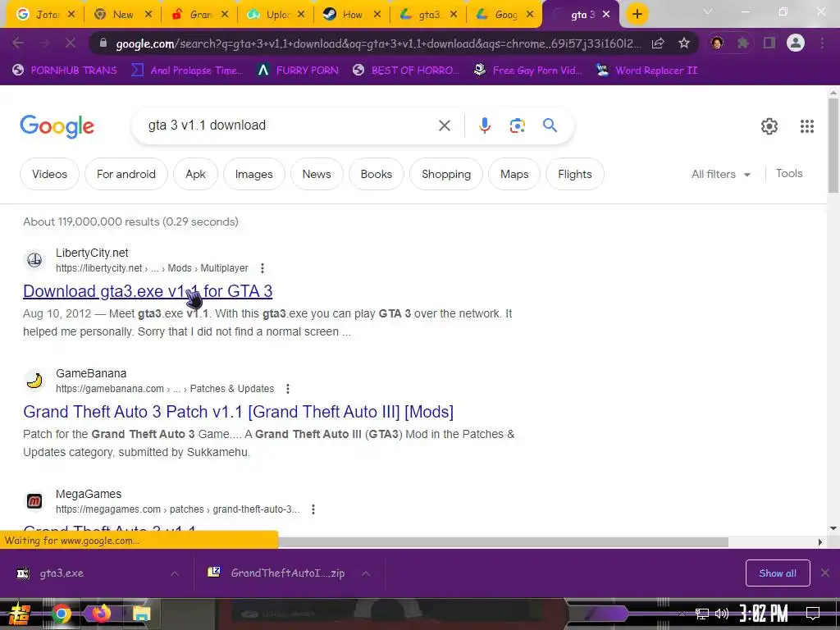Switch to Images results
Viewport: 840px width, 630px height.
[x=254, y=174]
